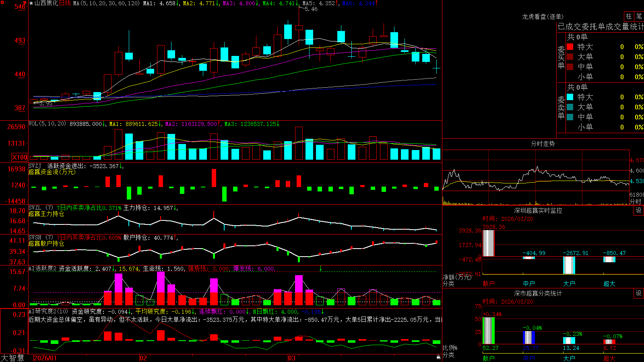Click the 委卖单 vertical section label
This screenshot has width=644, height=362.
(561, 108)
